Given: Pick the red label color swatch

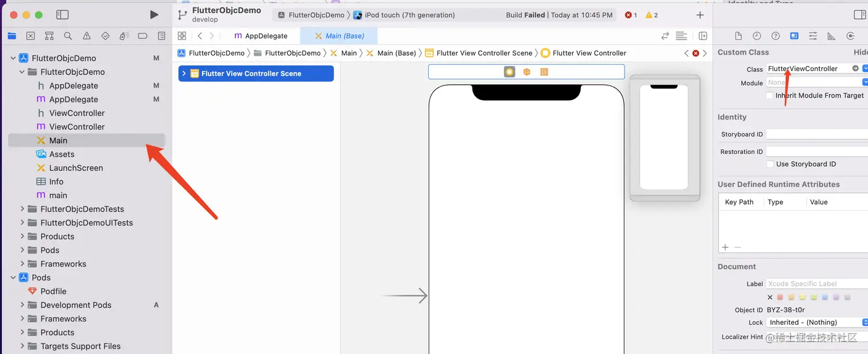Looking at the screenshot, I should click(x=780, y=297).
